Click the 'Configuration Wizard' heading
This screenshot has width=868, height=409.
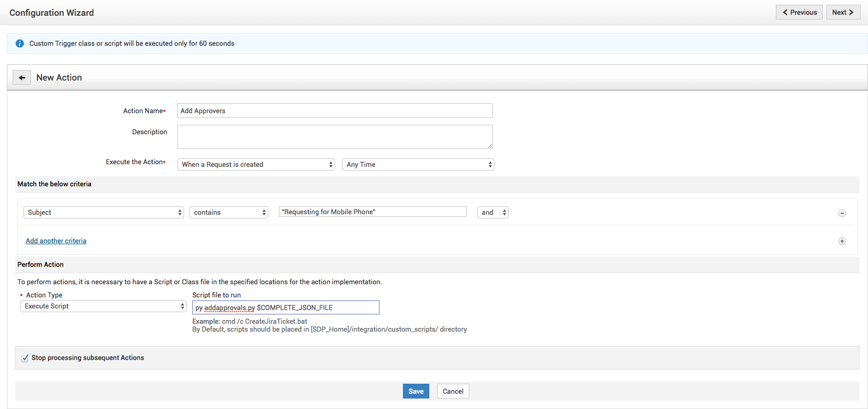pos(52,13)
